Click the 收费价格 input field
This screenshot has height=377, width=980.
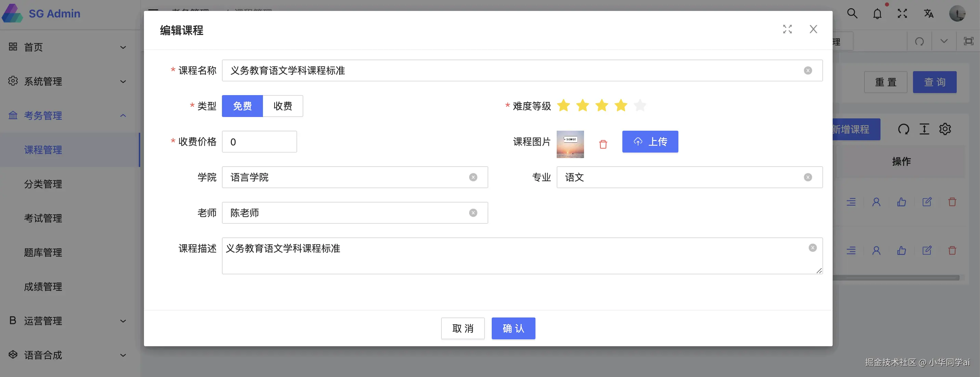pos(259,142)
